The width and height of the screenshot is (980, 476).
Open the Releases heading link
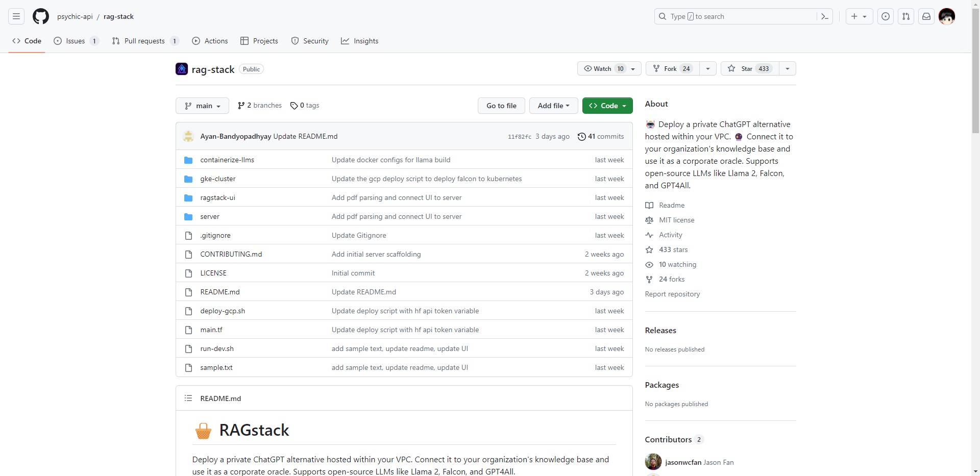660,330
